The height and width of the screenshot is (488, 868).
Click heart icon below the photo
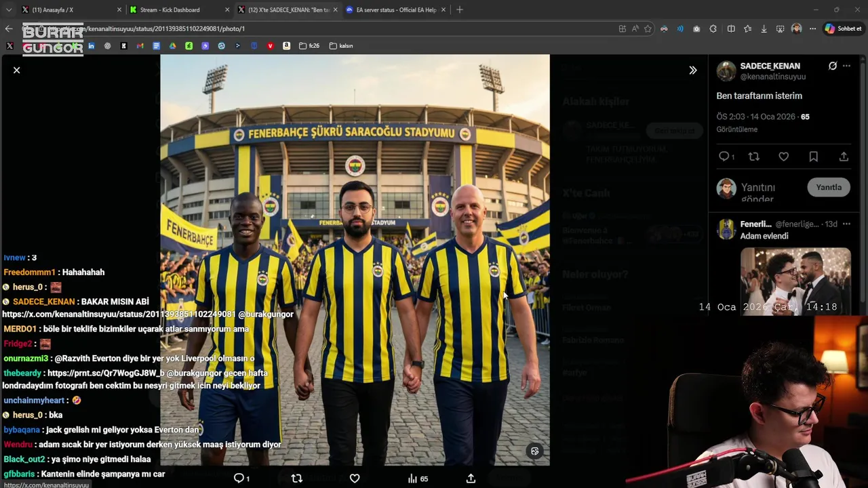pyautogui.click(x=355, y=479)
